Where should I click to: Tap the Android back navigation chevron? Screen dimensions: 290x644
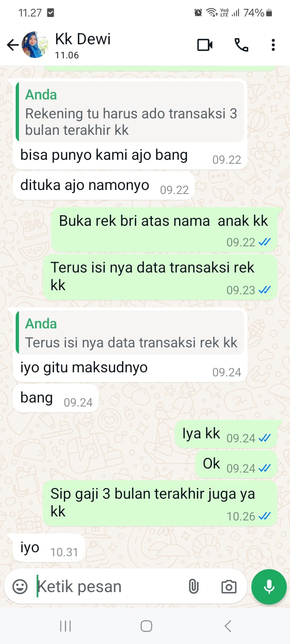coord(228,626)
